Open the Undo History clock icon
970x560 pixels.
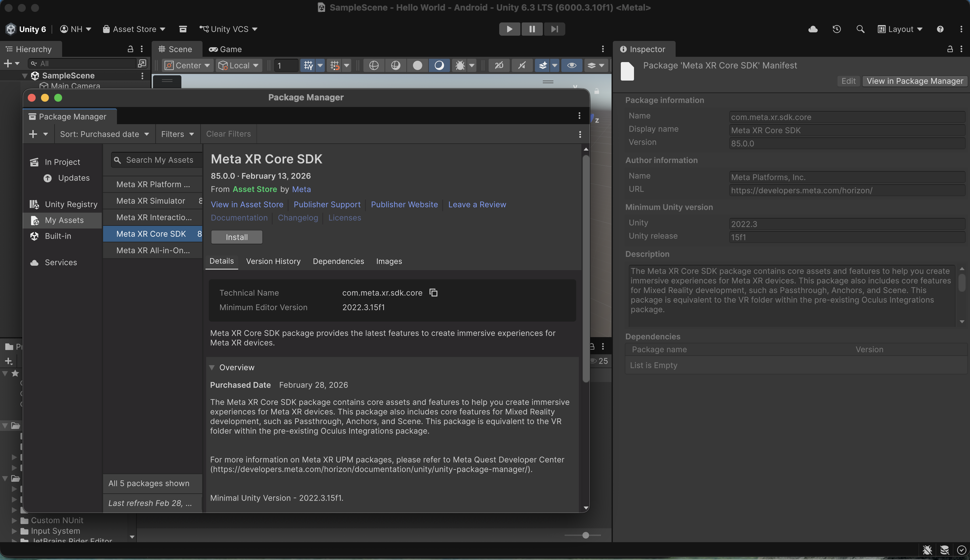tap(837, 29)
